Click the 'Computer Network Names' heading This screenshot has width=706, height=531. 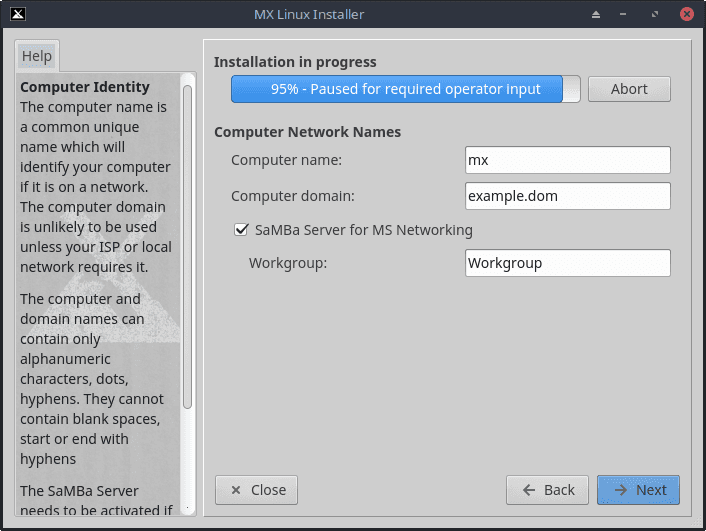click(x=308, y=132)
